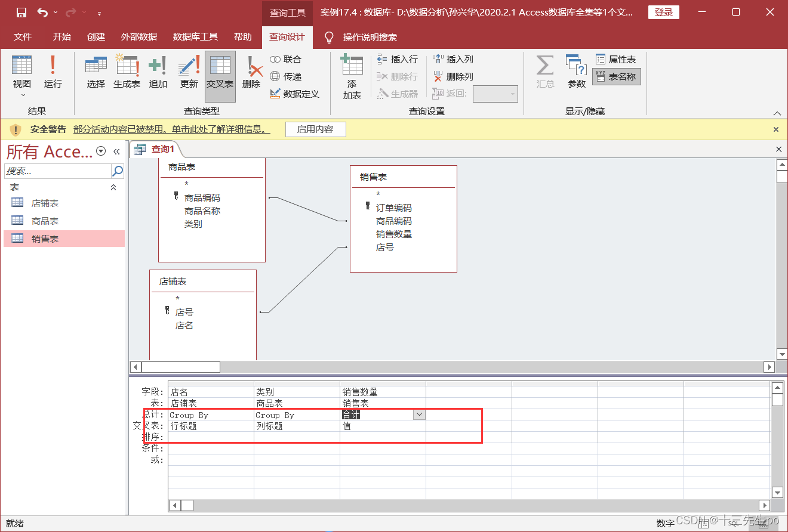Click the 启用内容 button
The width and height of the screenshot is (788, 532).
pos(315,129)
